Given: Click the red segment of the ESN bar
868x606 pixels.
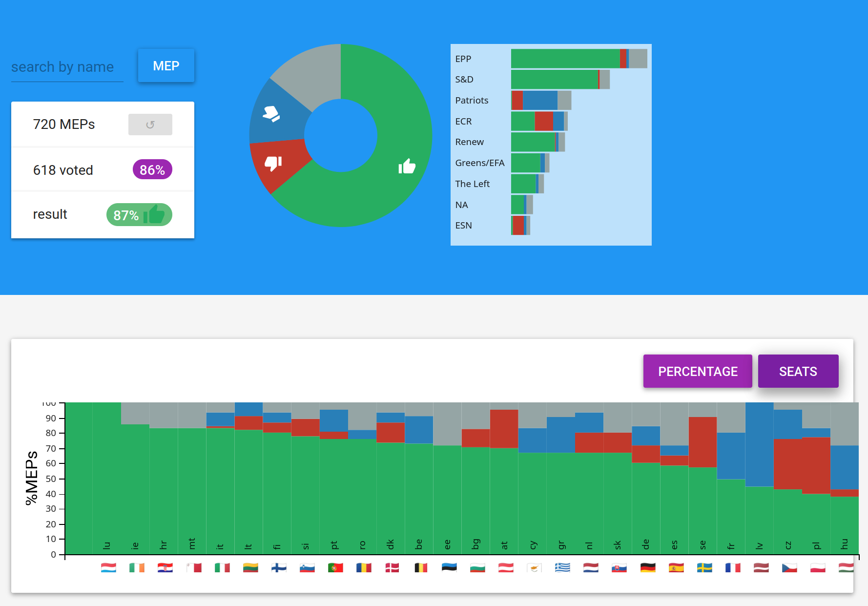Looking at the screenshot, I should [x=518, y=225].
